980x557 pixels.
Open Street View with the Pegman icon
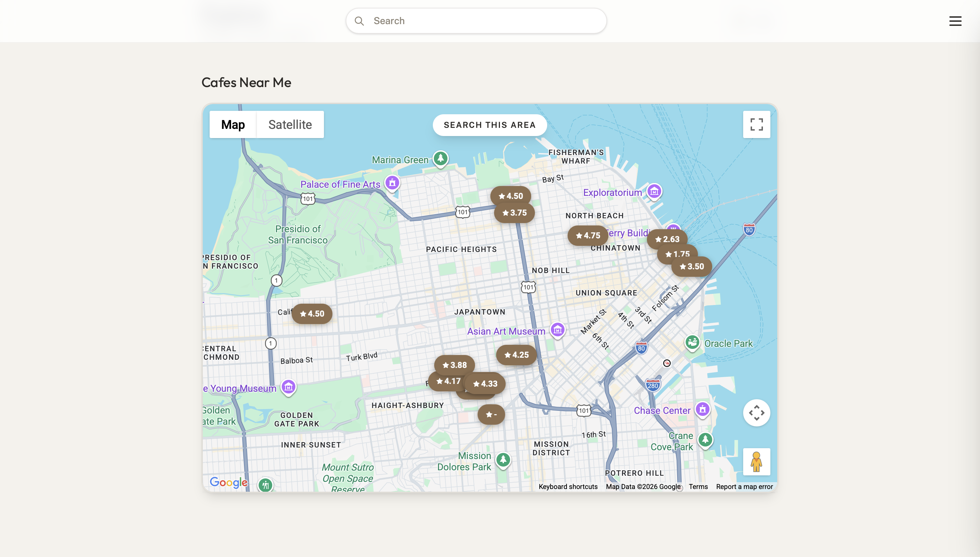756,462
